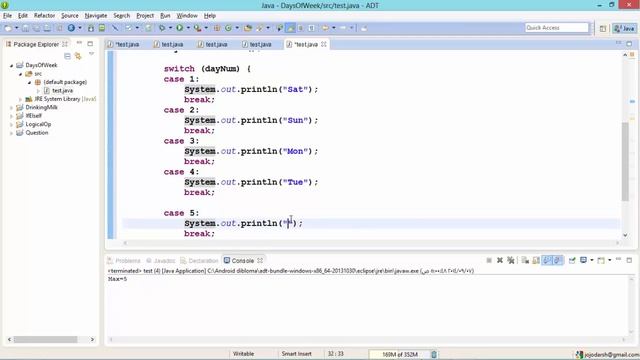Expand the LogicalOp project
This screenshot has width=640, height=360.
12,124
